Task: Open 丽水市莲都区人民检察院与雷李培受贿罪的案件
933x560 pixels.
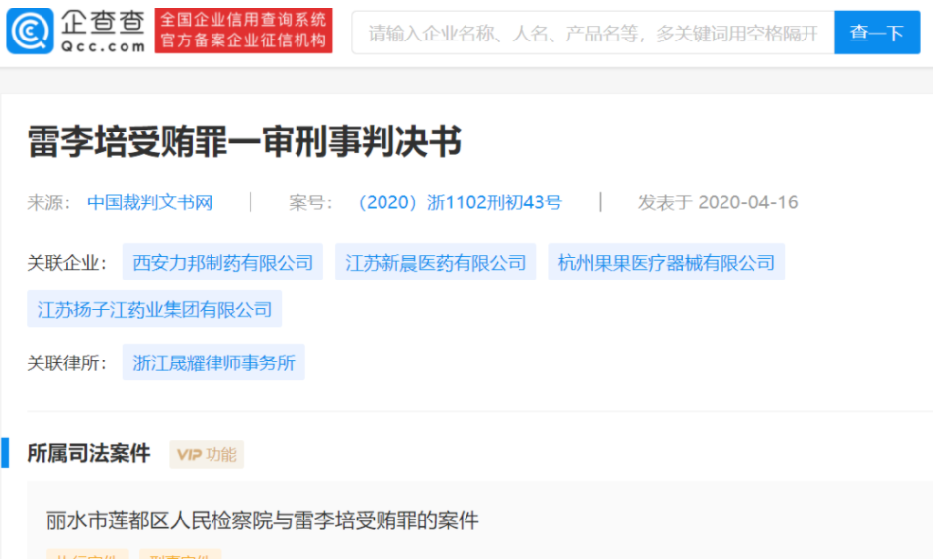Action: coord(263,520)
